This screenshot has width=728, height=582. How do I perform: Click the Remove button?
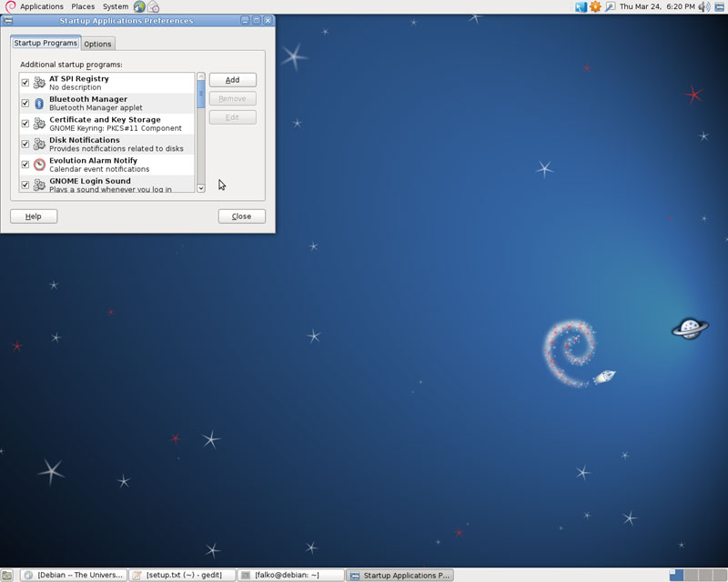point(233,98)
